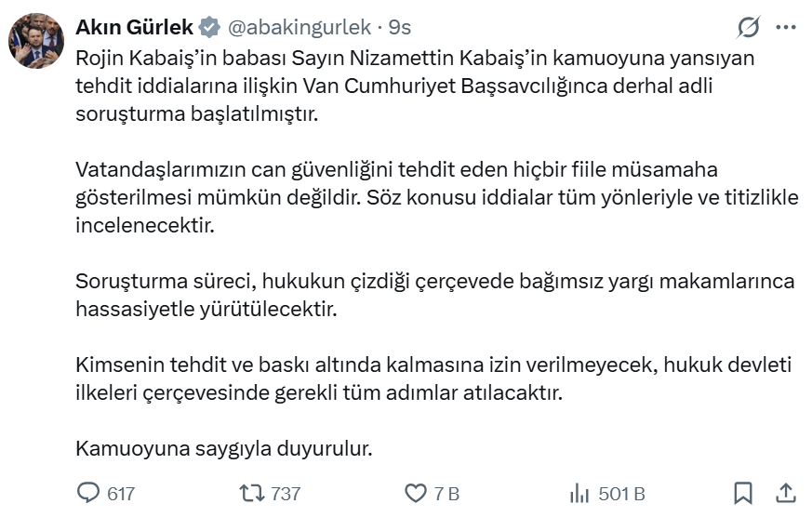Click the paragraph starting with Rojin Kabaiş'in babası
The width and height of the screenshot is (812, 517).
(409, 86)
